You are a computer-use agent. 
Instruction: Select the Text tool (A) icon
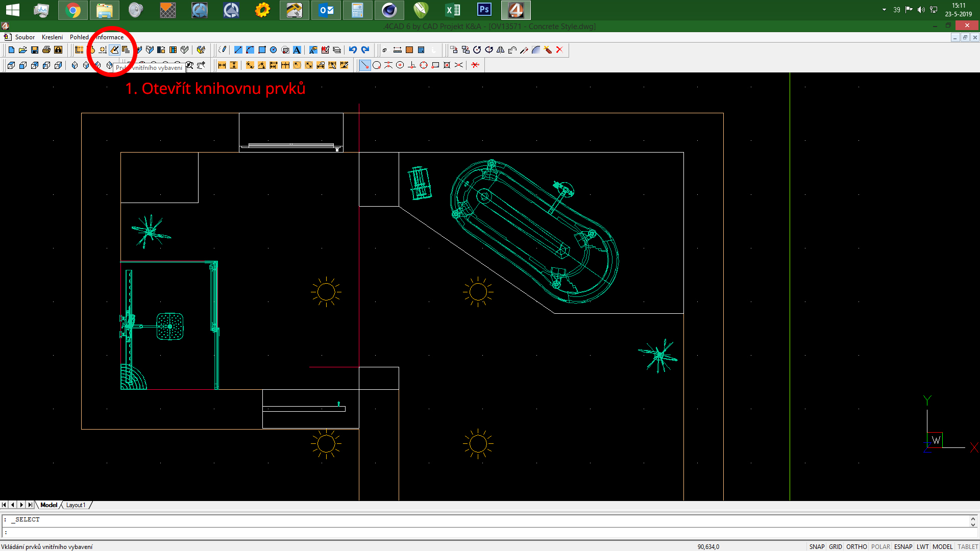tap(297, 50)
